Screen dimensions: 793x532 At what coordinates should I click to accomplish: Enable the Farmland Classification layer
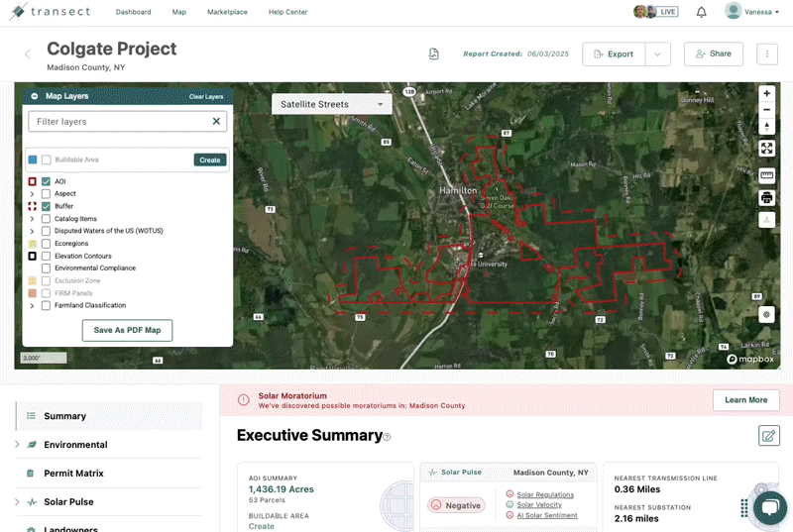(46, 306)
